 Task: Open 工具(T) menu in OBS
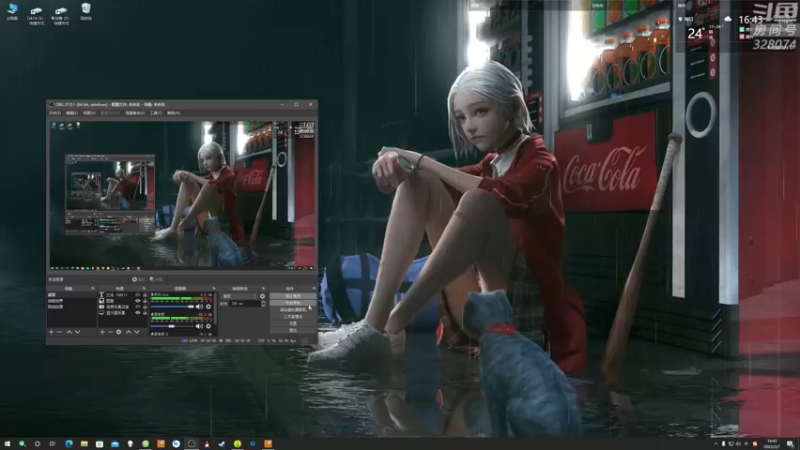tap(156, 113)
